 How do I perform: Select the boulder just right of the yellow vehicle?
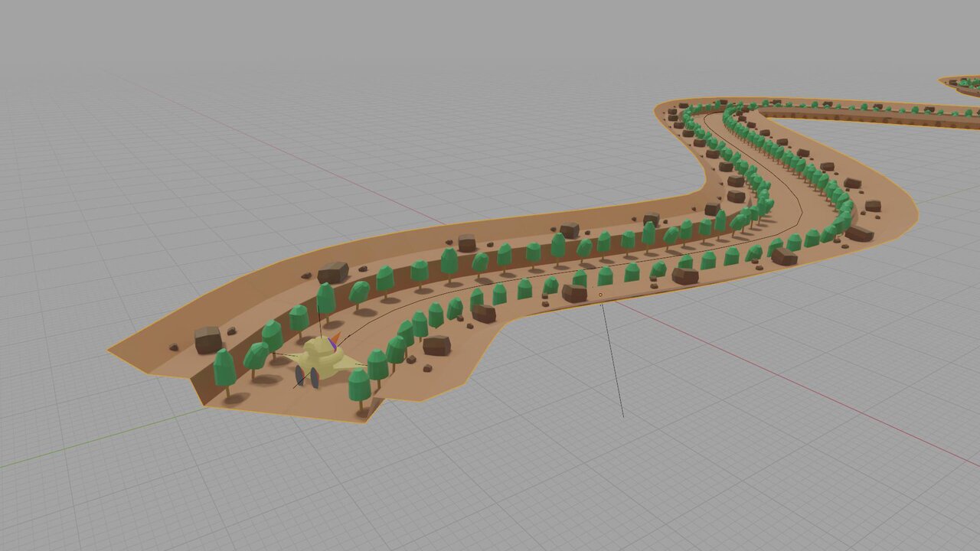click(436, 345)
